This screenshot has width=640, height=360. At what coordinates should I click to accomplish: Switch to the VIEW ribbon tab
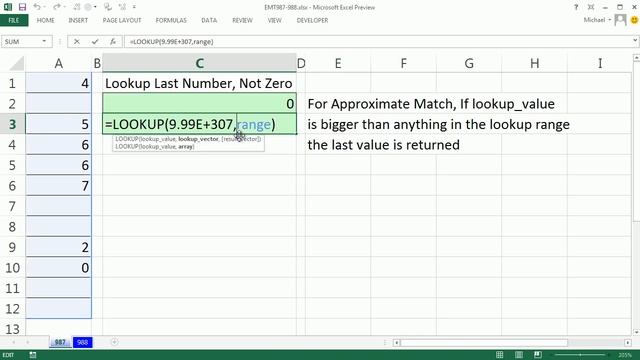tap(275, 20)
